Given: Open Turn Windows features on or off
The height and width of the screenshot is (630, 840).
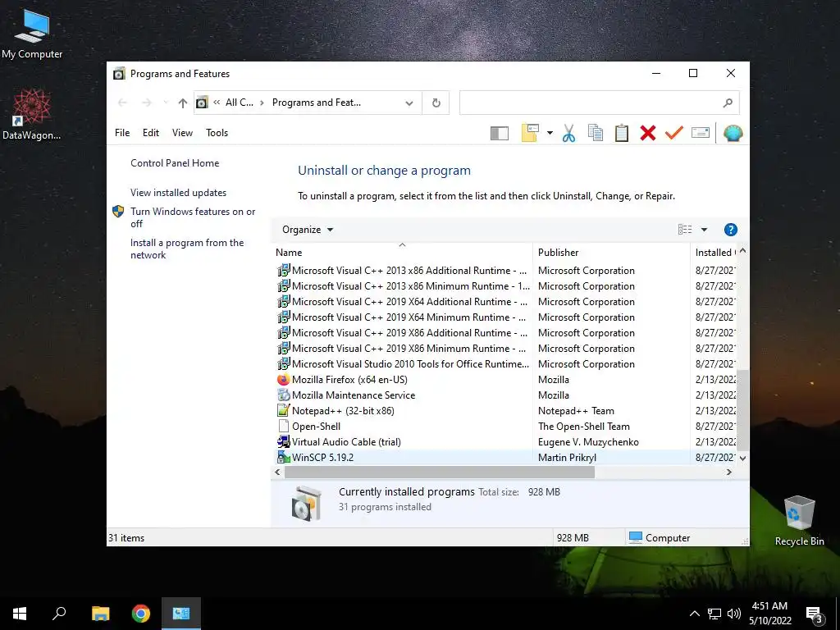Looking at the screenshot, I should pyautogui.click(x=193, y=217).
